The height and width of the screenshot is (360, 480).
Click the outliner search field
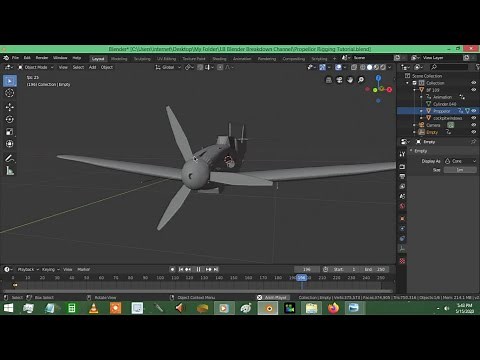450,67
